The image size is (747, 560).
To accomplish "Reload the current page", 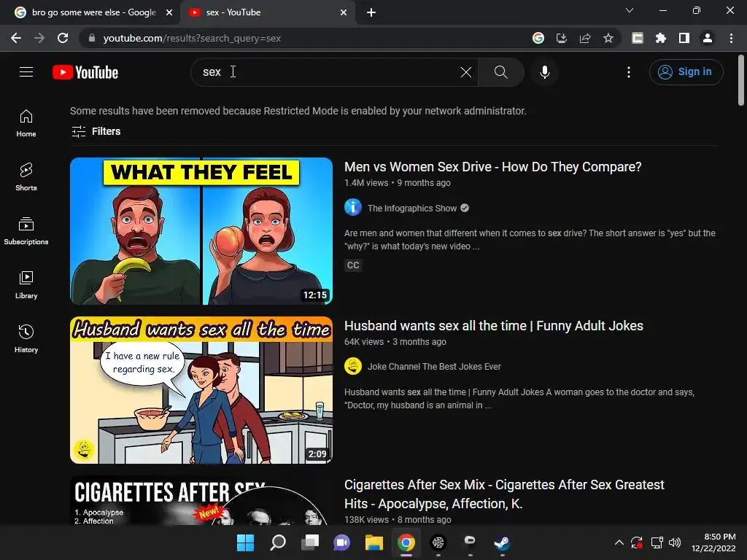I will pos(63,38).
